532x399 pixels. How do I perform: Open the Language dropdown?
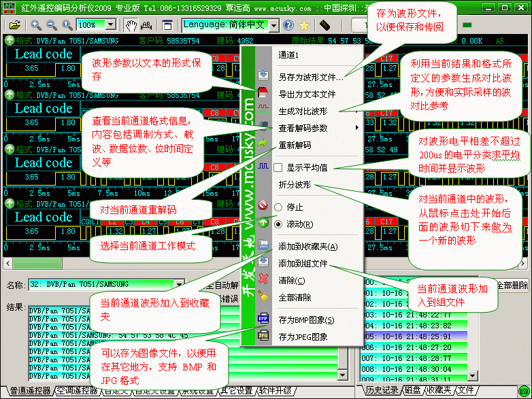point(273,25)
